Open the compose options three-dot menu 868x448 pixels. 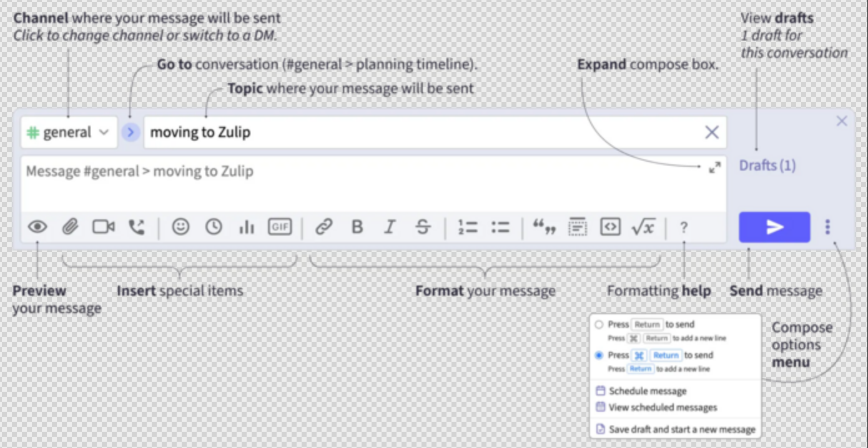click(x=827, y=227)
